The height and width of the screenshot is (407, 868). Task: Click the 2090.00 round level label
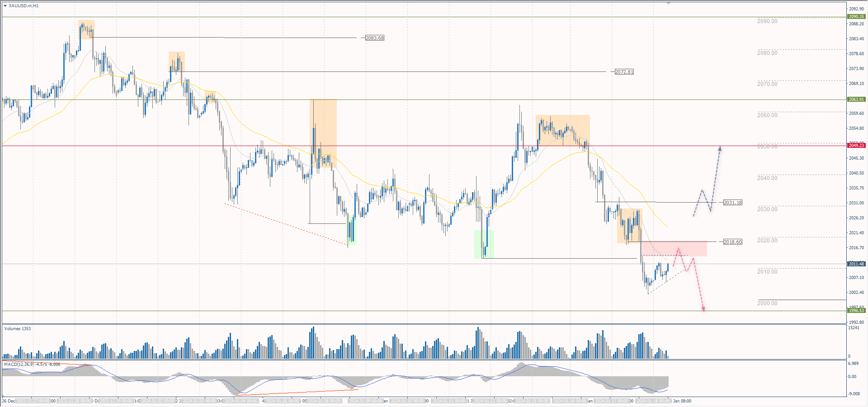(x=768, y=21)
